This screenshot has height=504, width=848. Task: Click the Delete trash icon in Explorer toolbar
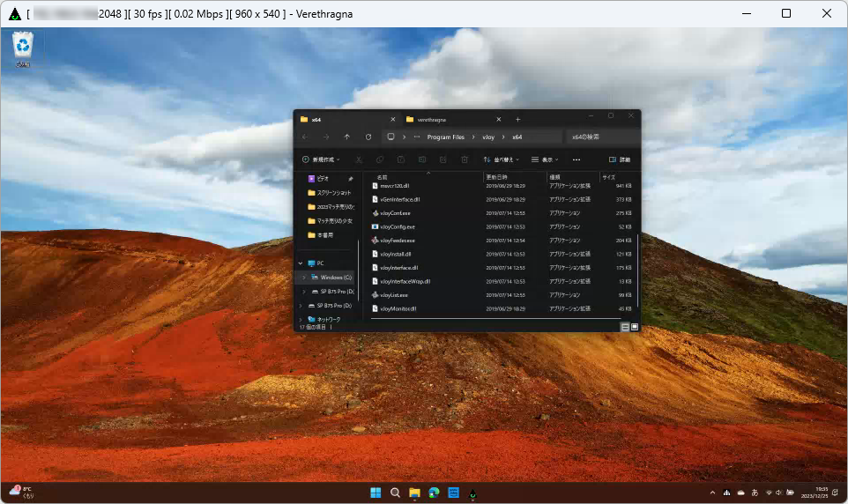tap(464, 159)
